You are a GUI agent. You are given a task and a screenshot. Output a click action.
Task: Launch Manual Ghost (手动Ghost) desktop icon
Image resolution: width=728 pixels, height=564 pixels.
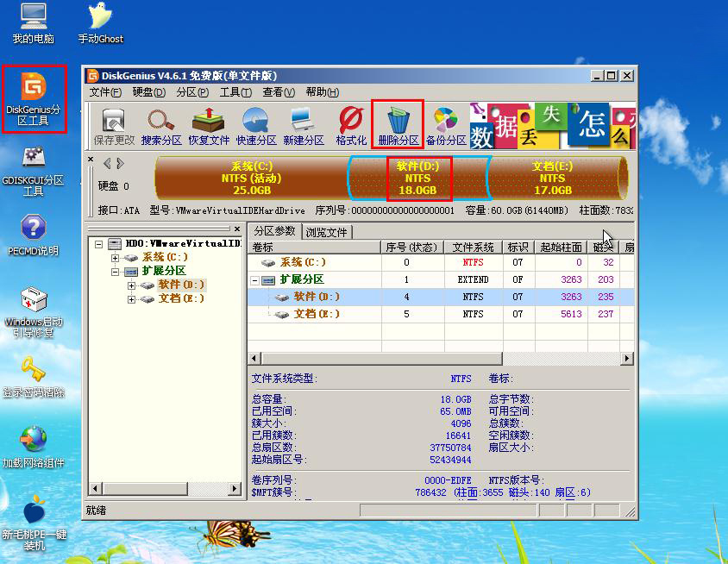click(100, 23)
